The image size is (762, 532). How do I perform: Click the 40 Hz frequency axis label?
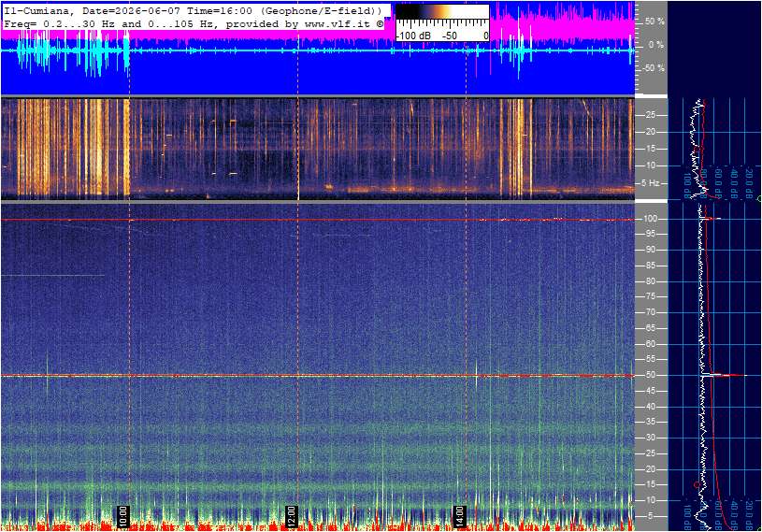point(650,407)
